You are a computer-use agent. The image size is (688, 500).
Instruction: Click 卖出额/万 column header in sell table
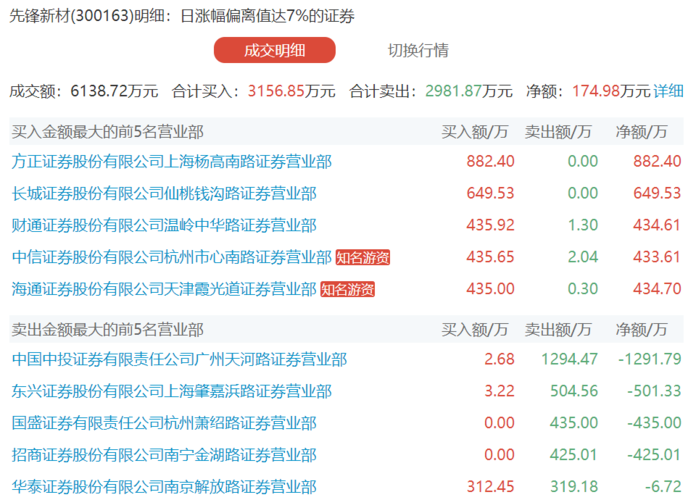tap(558, 329)
